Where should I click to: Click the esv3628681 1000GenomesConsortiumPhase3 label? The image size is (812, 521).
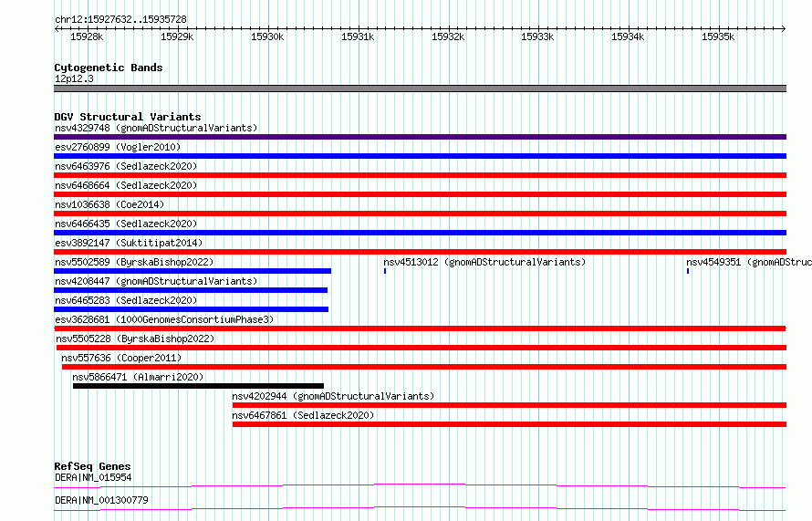[x=164, y=319]
